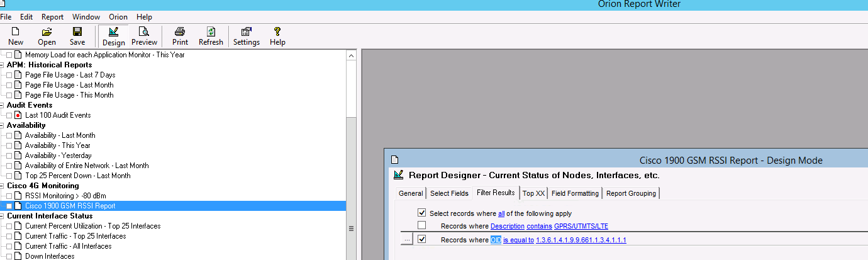
Task: Collapse the Availability group
Action: click(3, 125)
